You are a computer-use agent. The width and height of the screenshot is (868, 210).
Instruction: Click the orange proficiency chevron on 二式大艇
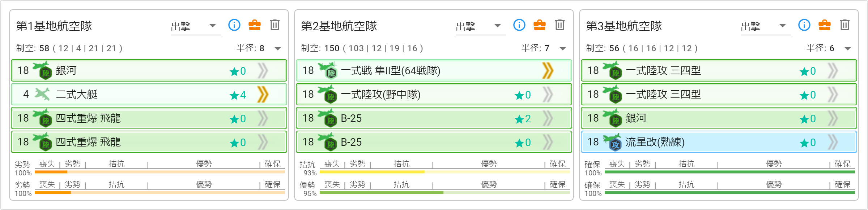point(263,95)
